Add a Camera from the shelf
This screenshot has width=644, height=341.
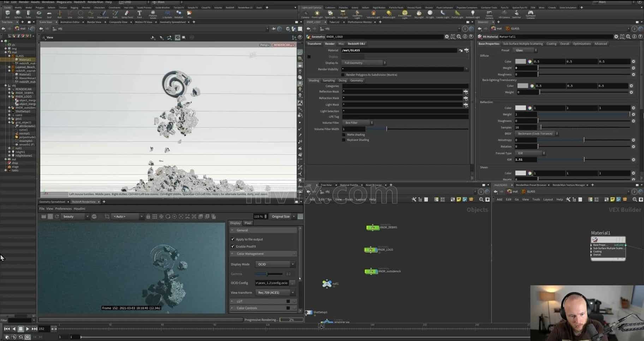[x=305, y=14]
